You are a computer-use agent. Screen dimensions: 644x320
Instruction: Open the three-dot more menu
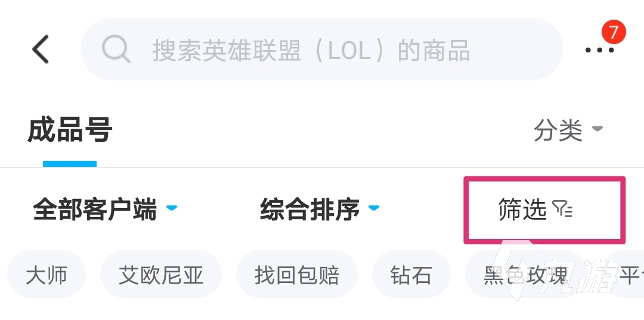coord(599,50)
